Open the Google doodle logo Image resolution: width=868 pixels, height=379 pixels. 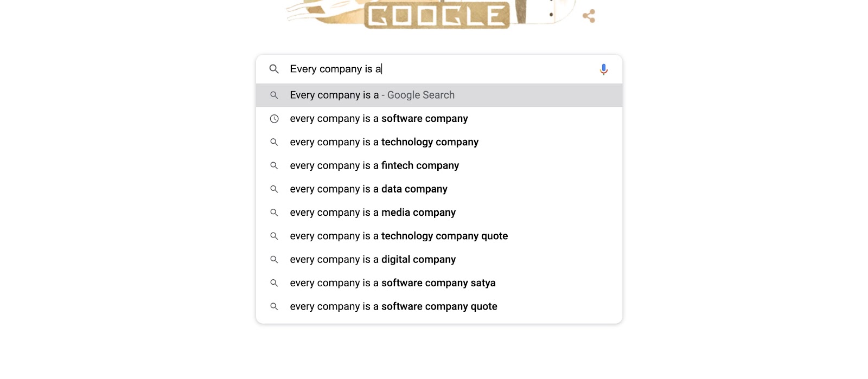pyautogui.click(x=437, y=15)
